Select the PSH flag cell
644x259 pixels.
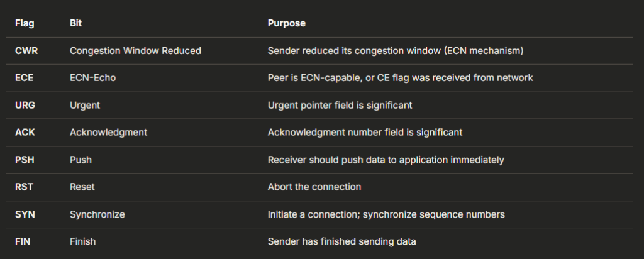26,160
